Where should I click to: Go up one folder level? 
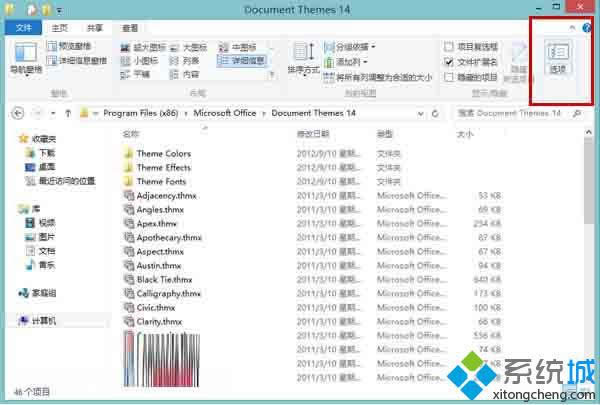68,113
